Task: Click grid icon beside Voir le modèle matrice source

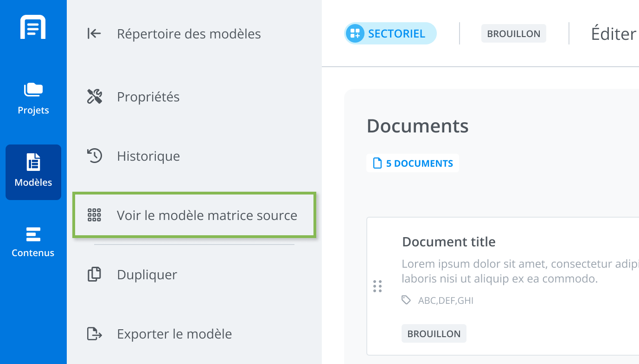Action: point(94,215)
